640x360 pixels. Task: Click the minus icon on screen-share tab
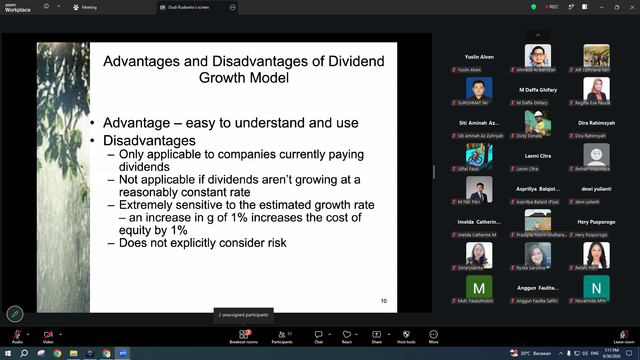coord(233,7)
